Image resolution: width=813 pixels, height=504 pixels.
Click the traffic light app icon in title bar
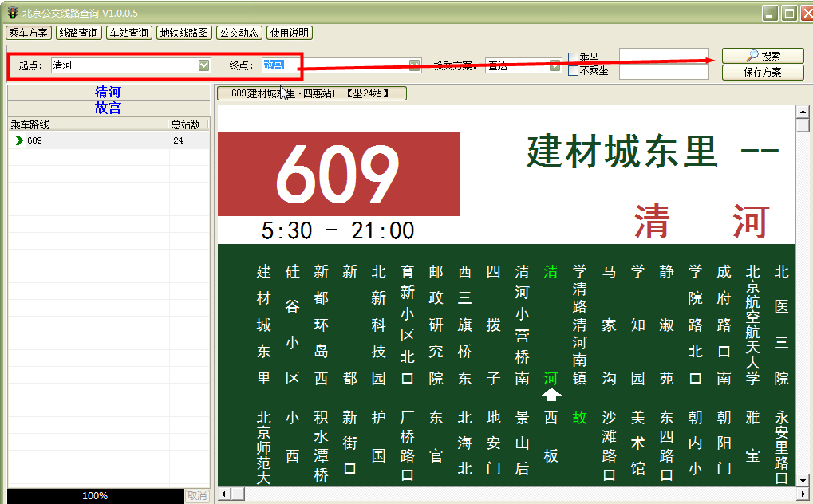click(12, 13)
